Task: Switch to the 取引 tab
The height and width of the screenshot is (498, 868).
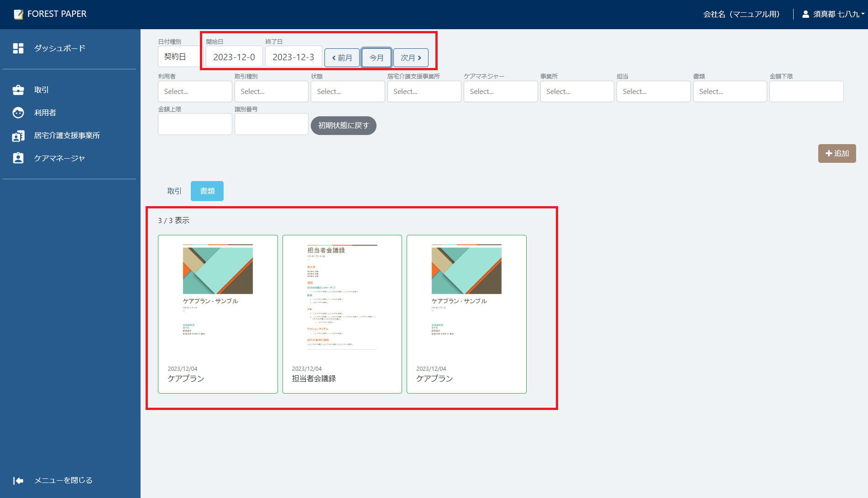Action: 174,191
